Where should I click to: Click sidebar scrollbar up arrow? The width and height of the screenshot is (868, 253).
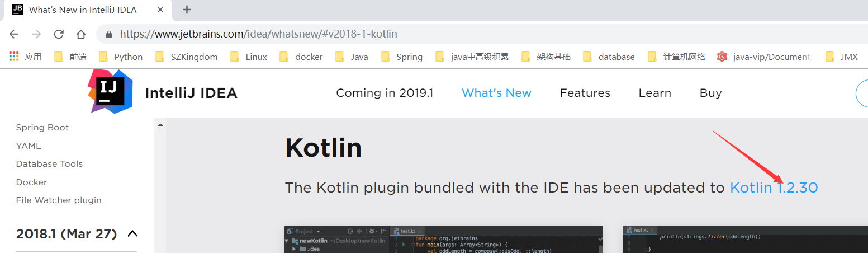160,124
